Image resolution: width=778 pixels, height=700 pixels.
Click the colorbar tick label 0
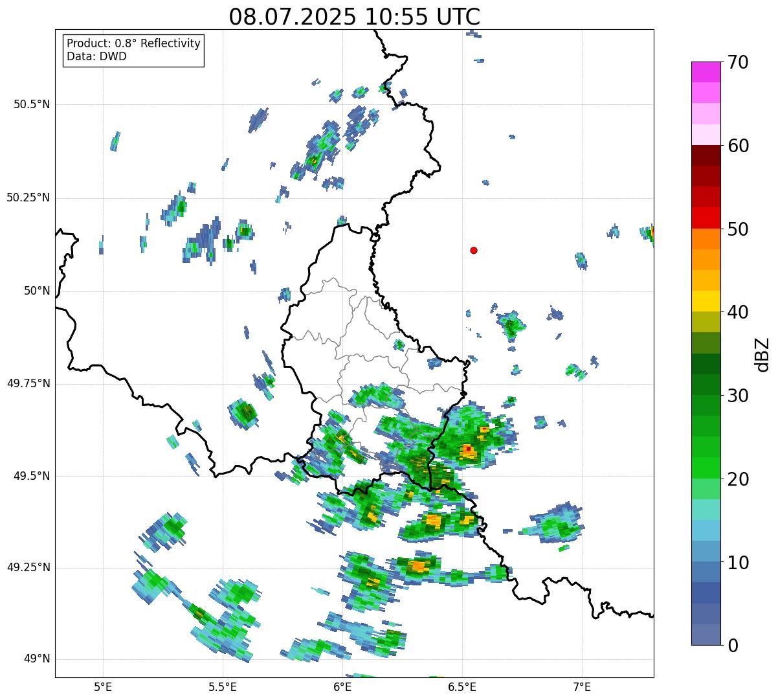[733, 646]
